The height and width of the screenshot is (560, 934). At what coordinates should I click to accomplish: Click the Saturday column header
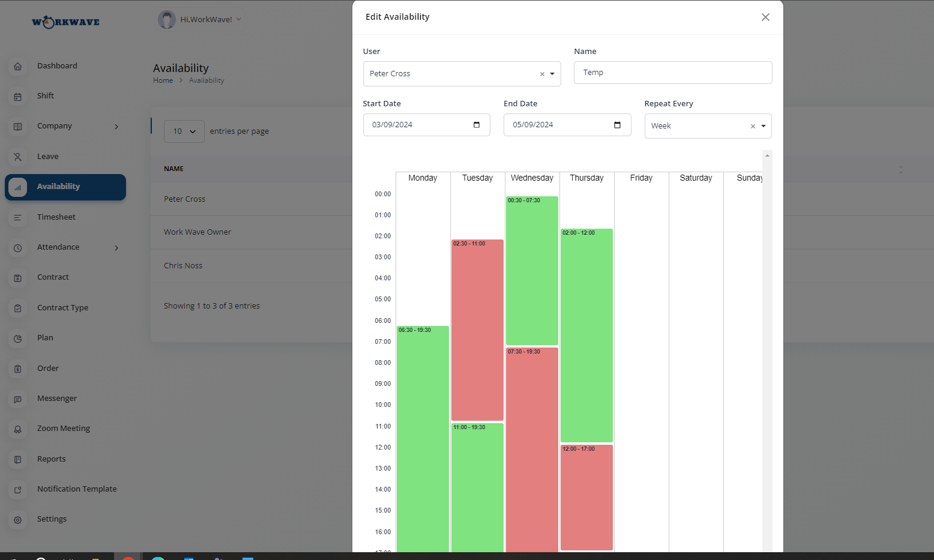pos(696,178)
